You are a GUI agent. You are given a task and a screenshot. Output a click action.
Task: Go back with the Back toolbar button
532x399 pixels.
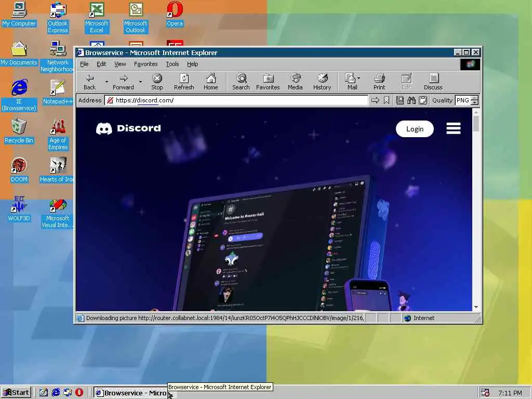[x=89, y=82]
